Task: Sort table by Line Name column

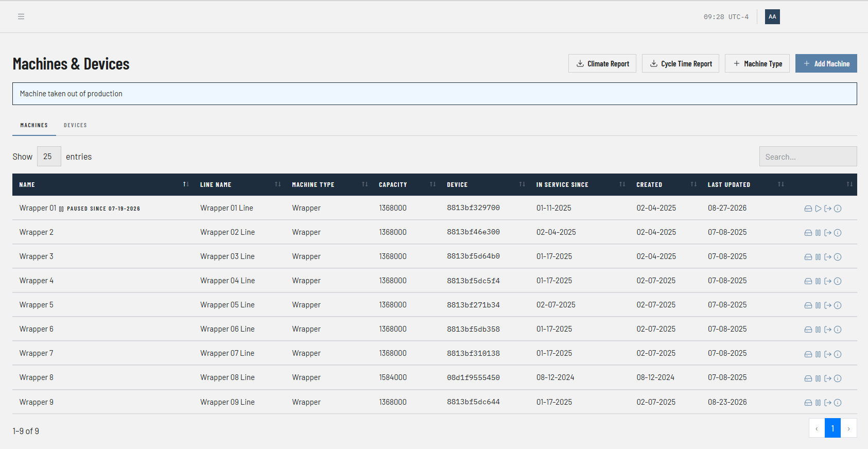Action: tap(240, 184)
